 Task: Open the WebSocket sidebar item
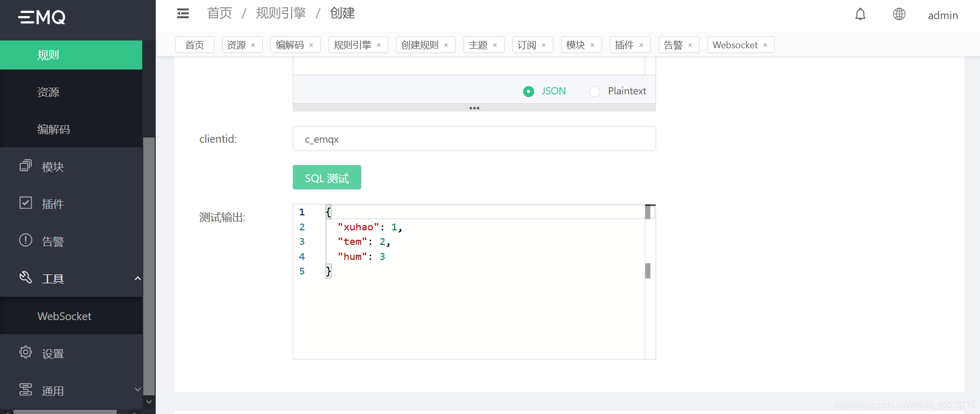click(x=71, y=316)
